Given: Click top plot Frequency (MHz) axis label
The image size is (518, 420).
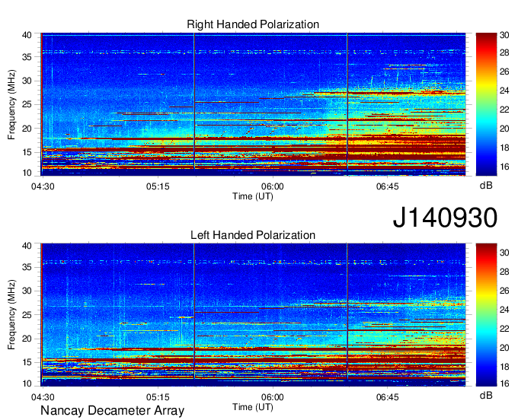Looking at the screenshot, I should [11, 104].
